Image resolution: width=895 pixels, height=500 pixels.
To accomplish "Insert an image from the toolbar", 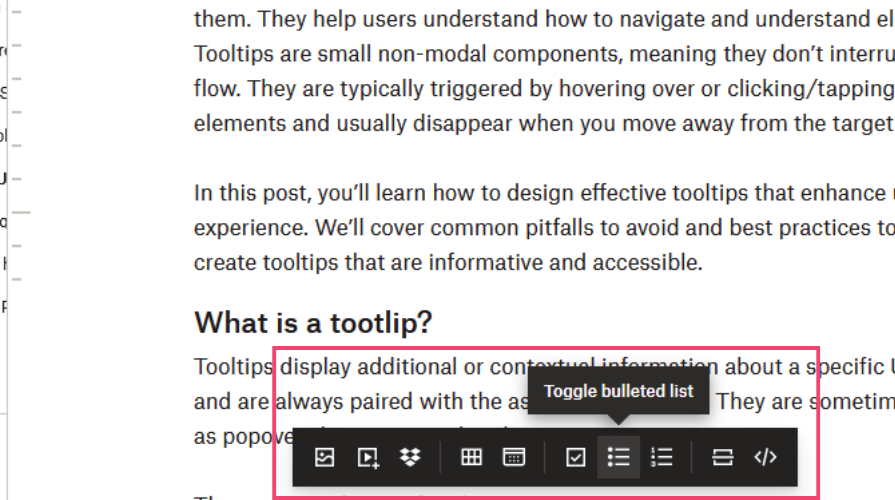I will click(324, 457).
